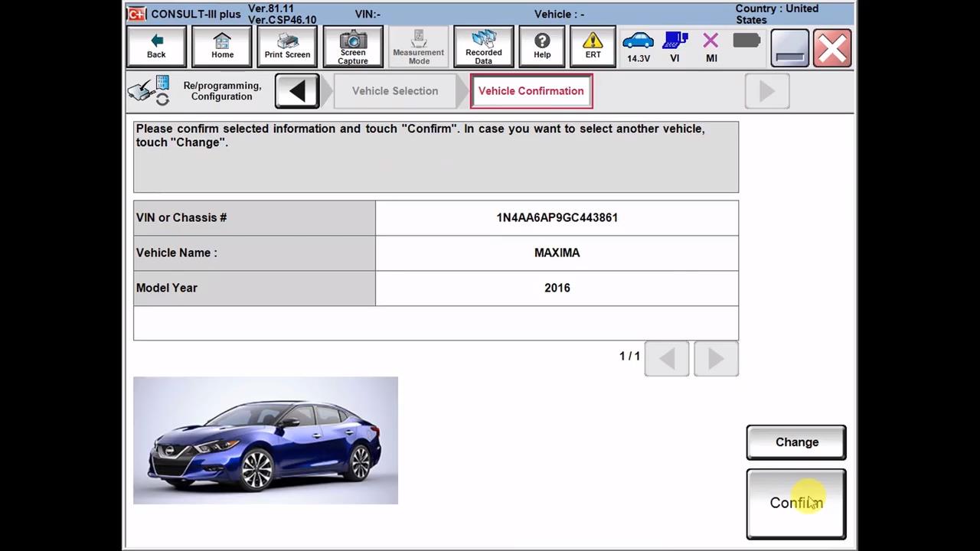Select the Vehicle Confirmation step

(531, 91)
